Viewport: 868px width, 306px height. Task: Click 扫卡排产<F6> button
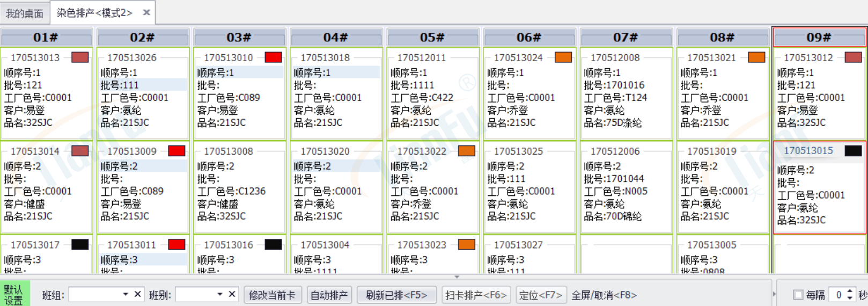(476, 295)
